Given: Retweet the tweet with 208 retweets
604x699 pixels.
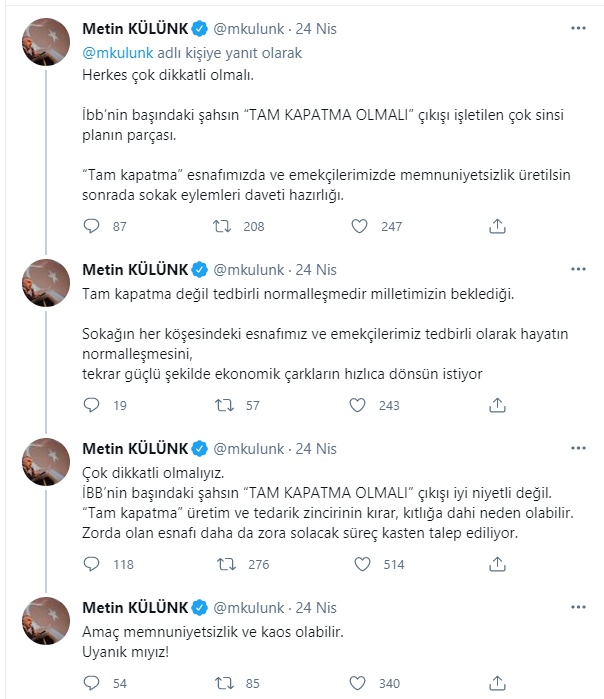Looking at the screenshot, I should 225,227.
